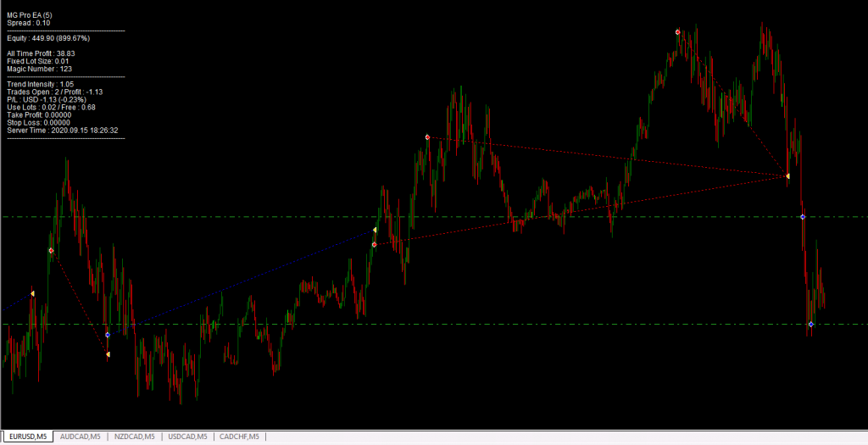Click the Server Time text line
The height and width of the screenshot is (445, 868).
point(62,131)
